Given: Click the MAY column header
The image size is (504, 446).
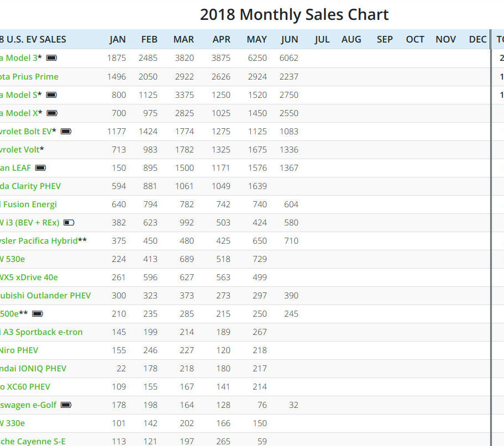Looking at the screenshot, I should [257, 40].
